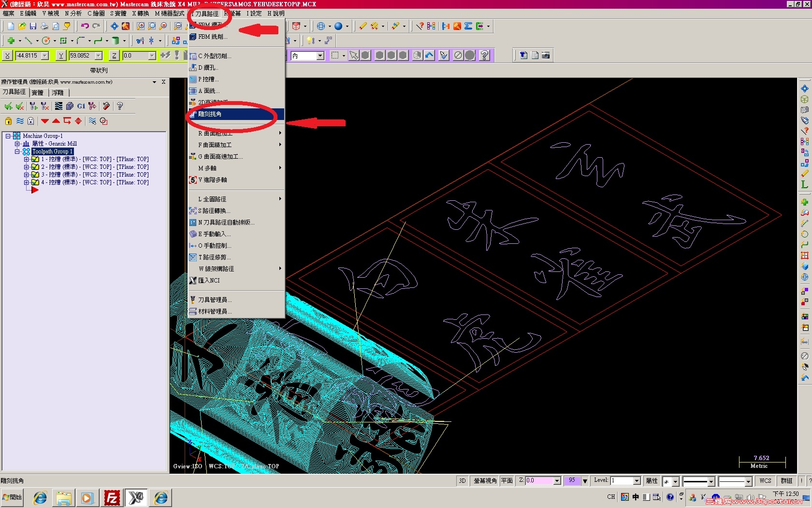
Task: Toggle the checked folder of operation 3 - 挖槽
Action: point(35,175)
